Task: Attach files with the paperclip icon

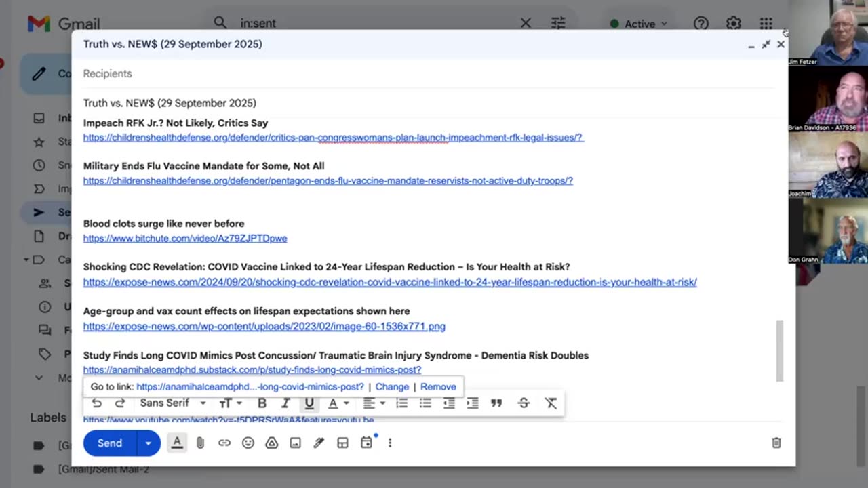Action: (200, 443)
